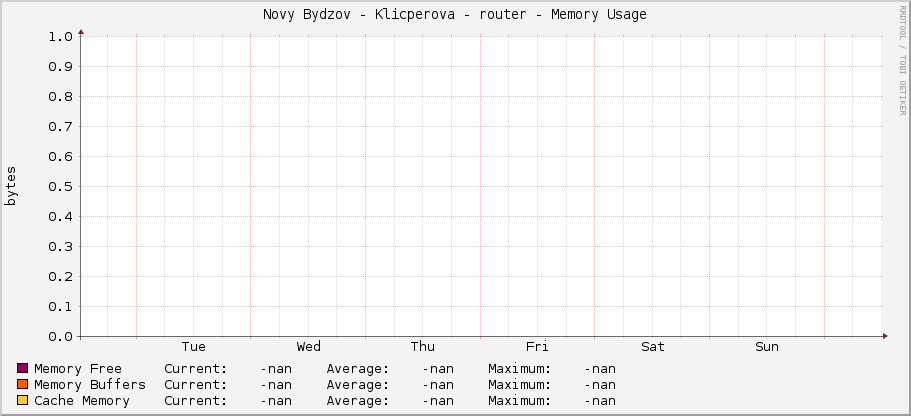Click the '0.0' y-axis value
This screenshot has width=911, height=416.
60,336
